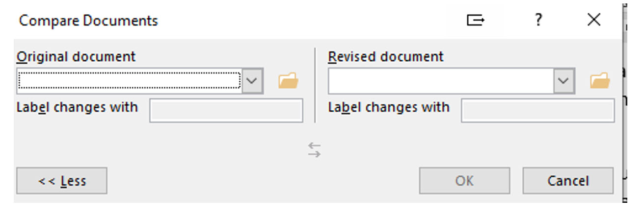Click the Compare Documents title bar text
Image resolution: width=644 pixels, height=217 pixels.
(x=88, y=21)
